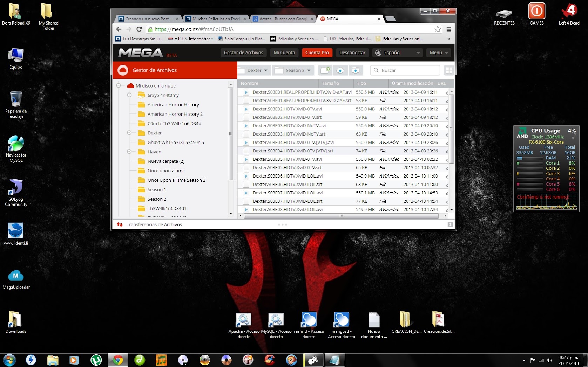The width and height of the screenshot is (588, 367).
Task: Open the SoloCompu bookmark
Action: 241,39
